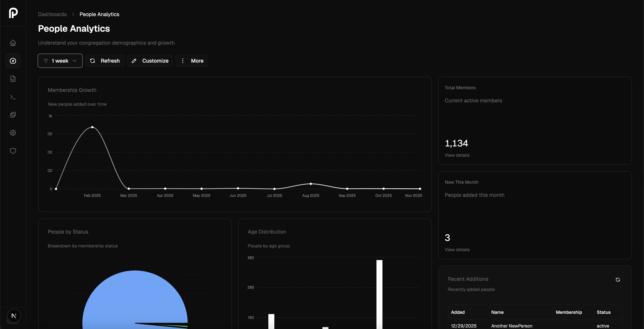Expand the More options menu
This screenshot has height=329, width=644.
[192, 61]
